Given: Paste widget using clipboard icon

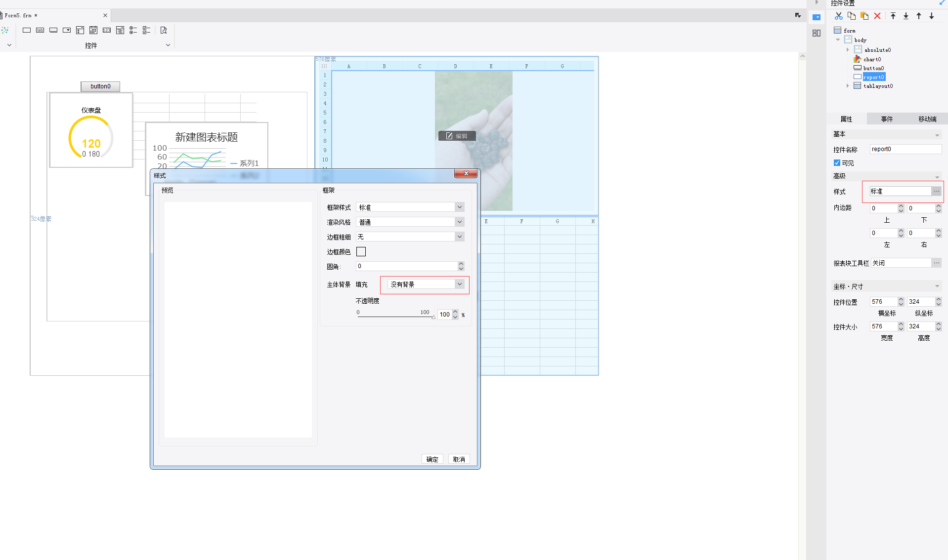Looking at the screenshot, I should click(864, 16).
